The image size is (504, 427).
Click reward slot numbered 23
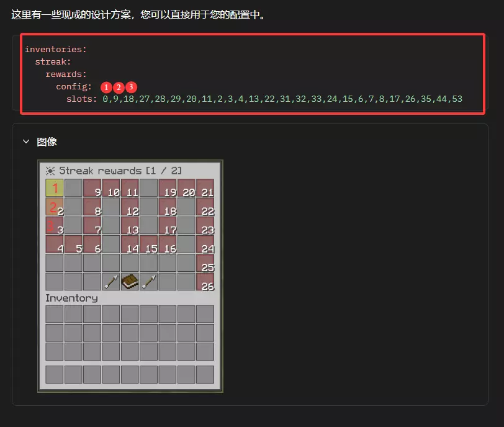tap(205, 225)
